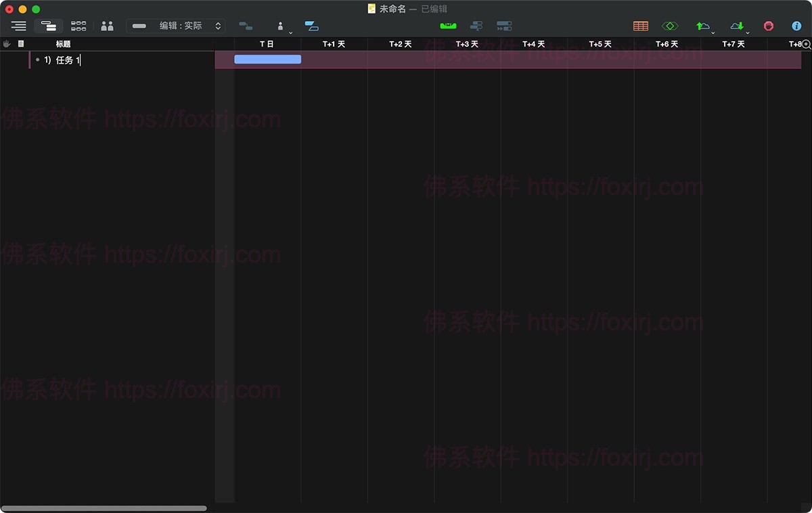Screen dimensions: 812x513
Task: Select the outline view icon
Action: pos(19,26)
